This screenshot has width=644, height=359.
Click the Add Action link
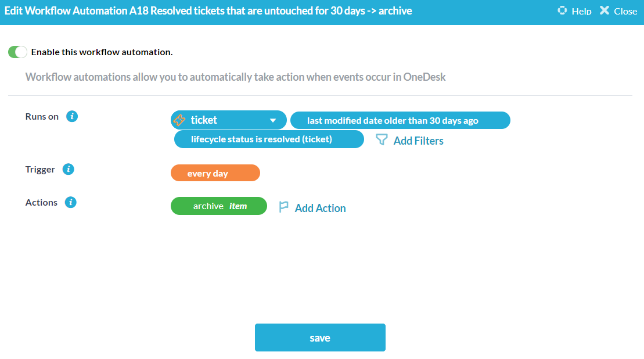[x=320, y=208]
